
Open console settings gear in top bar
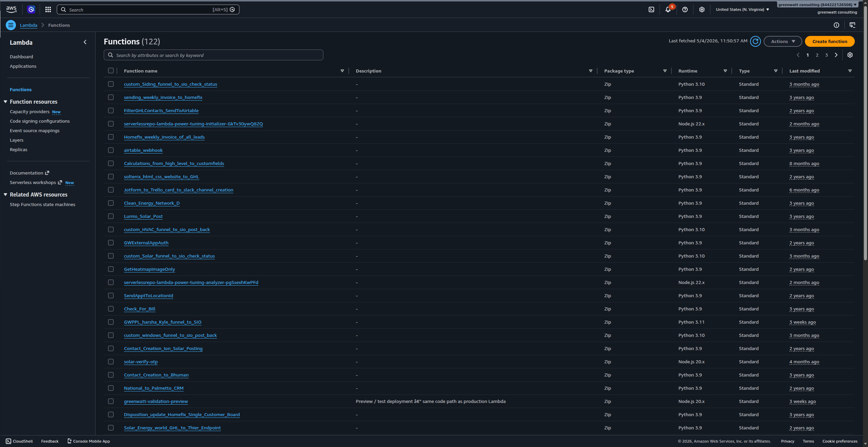pos(702,9)
